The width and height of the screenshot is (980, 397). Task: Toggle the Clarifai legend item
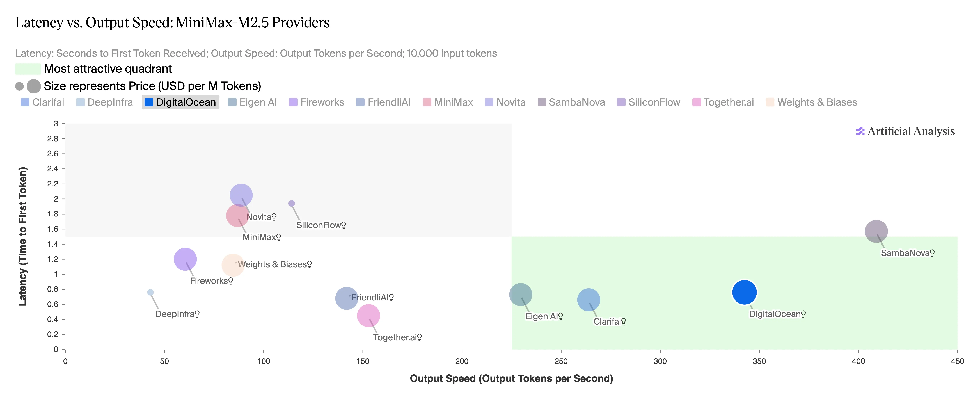(43, 102)
